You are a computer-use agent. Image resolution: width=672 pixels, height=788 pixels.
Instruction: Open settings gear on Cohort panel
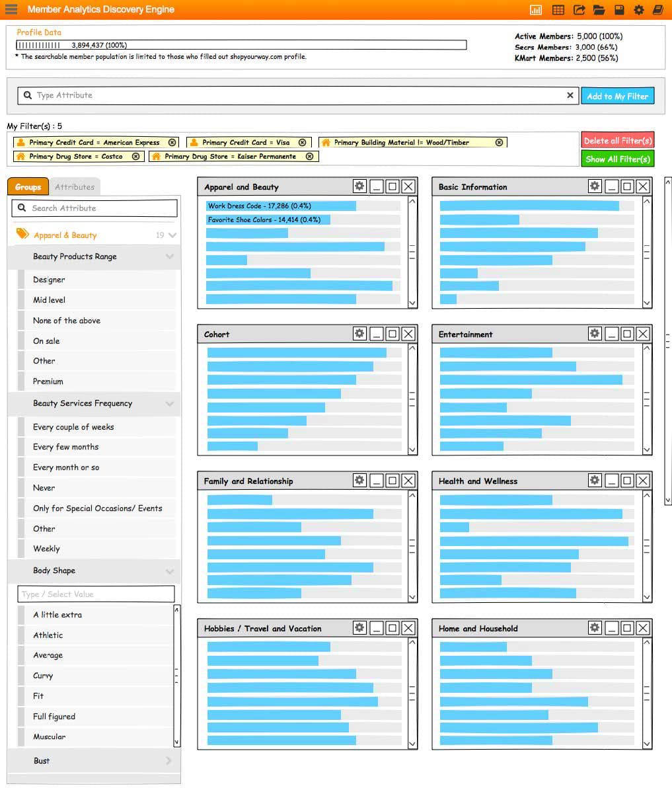pyautogui.click(x=359, y=334)
